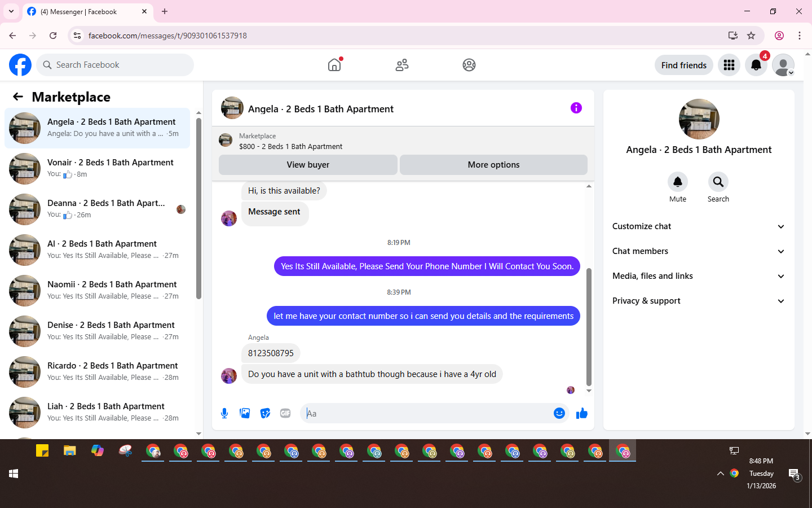Viewport: 812px width, 508px height.
Task: Click the chat messages scrollbar
Action: [x=589, y=327]
